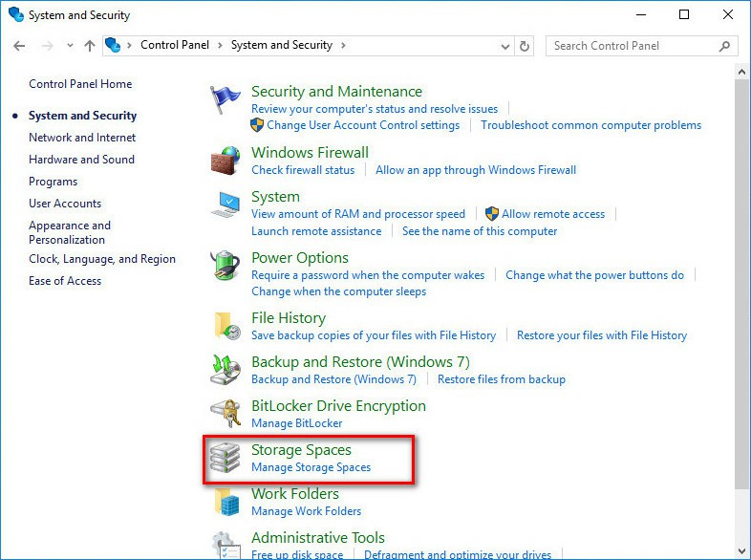
Task: Click the Power Options battery icon
Action: tap(225, 265)
